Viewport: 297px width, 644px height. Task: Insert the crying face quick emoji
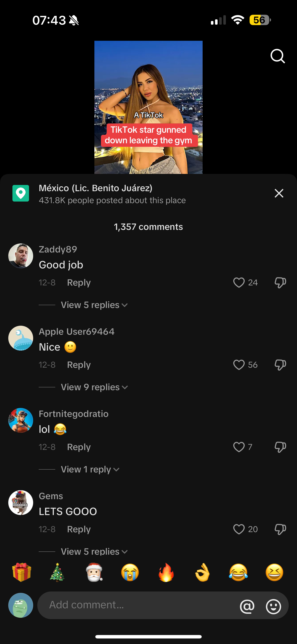pos(130,572)
